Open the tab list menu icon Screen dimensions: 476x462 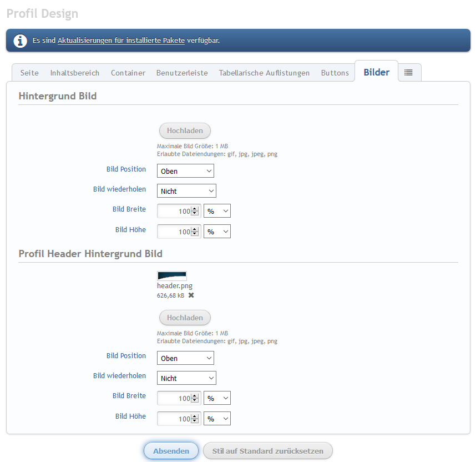[408, 73]
